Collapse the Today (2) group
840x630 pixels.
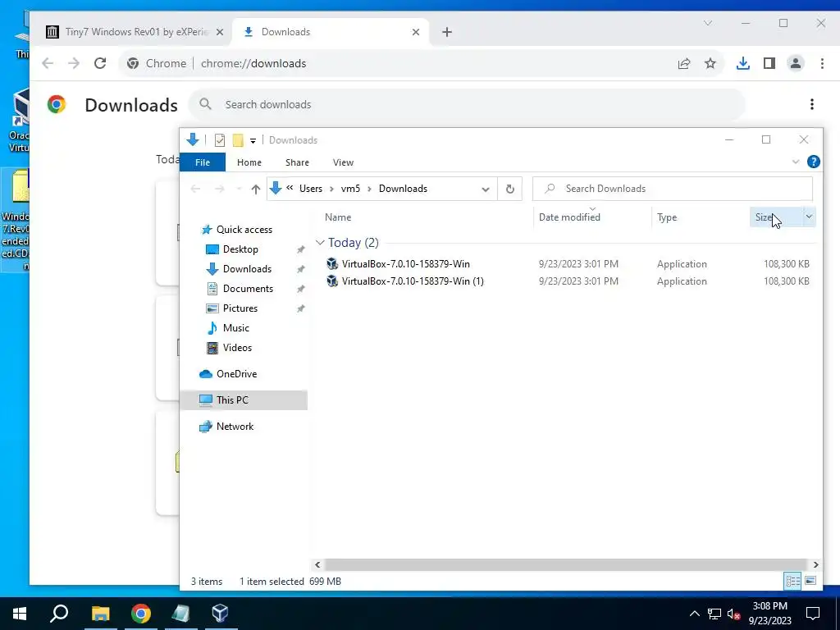[321, 243]
